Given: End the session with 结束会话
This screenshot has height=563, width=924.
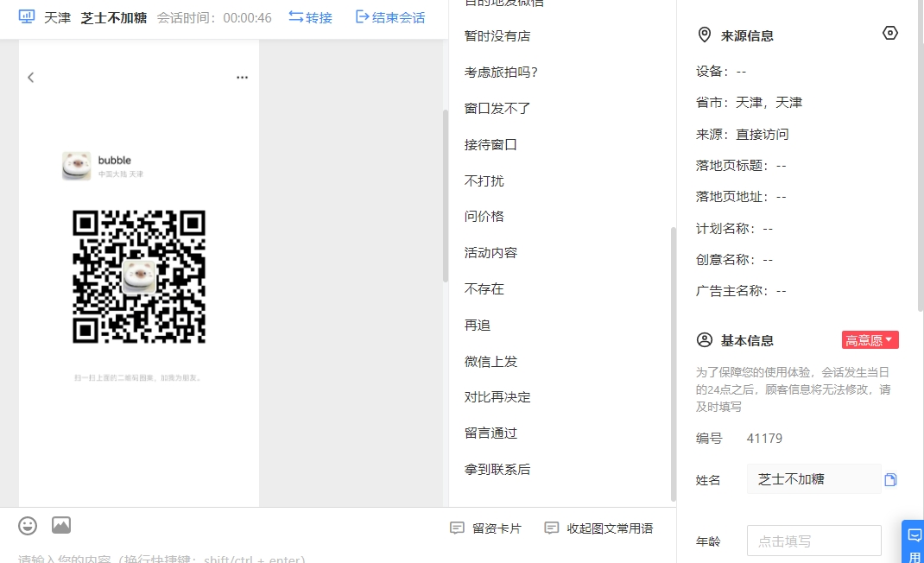Looking at the screenshot, I should pyautogui.click(x=390, y=17).
